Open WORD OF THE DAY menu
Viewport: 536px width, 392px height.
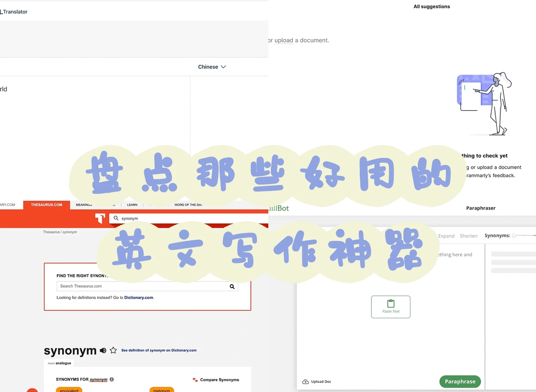[x=188, y=205]
